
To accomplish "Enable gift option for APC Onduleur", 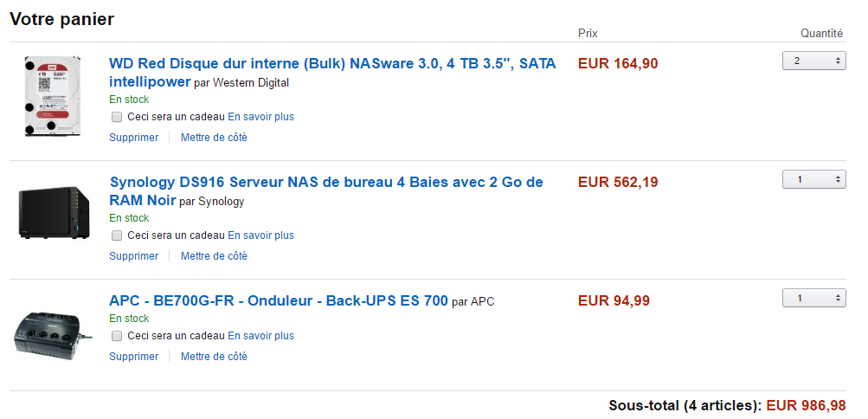I will click(117, 336).
